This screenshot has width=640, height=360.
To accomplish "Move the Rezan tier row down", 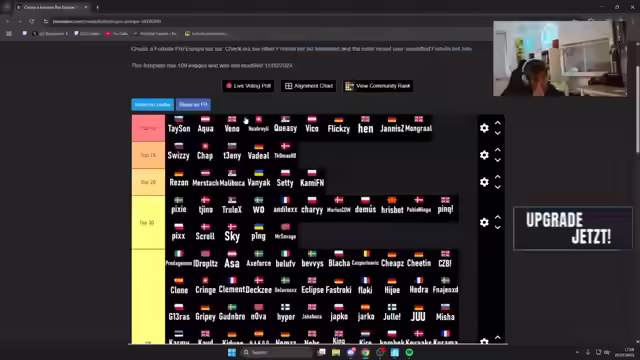I will 498,187.
